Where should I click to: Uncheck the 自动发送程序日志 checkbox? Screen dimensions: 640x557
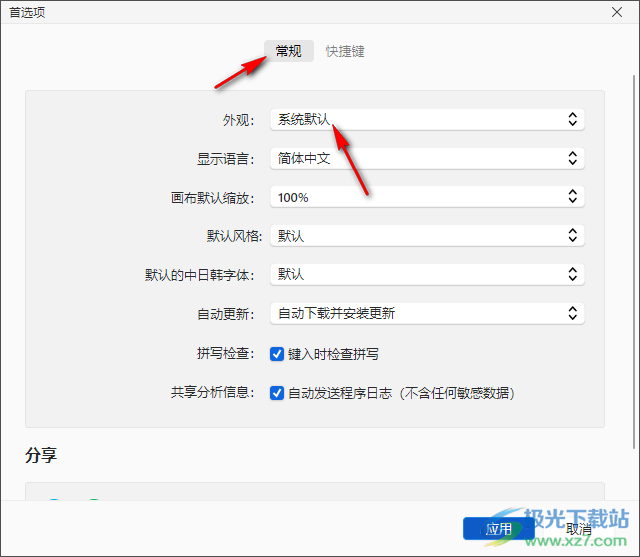pos(277,393)
